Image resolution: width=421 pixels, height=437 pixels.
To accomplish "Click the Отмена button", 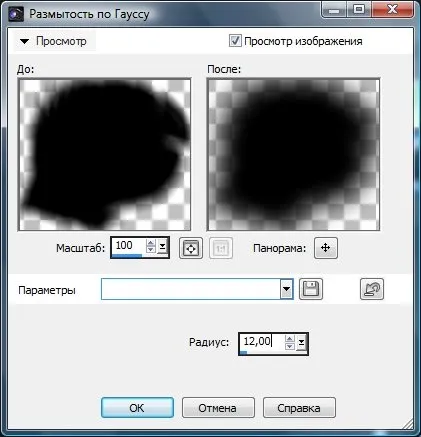I will click(x=218, y=408).
